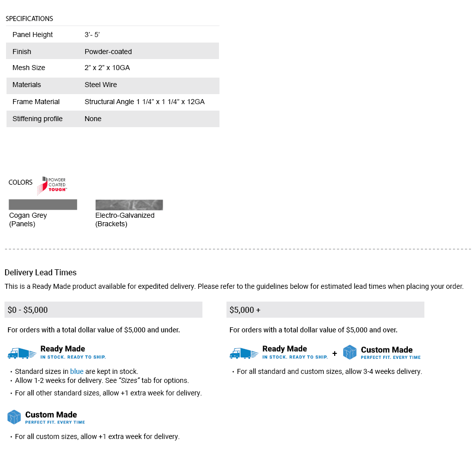Click the Delivery Lead Times heading

[41, 272]
